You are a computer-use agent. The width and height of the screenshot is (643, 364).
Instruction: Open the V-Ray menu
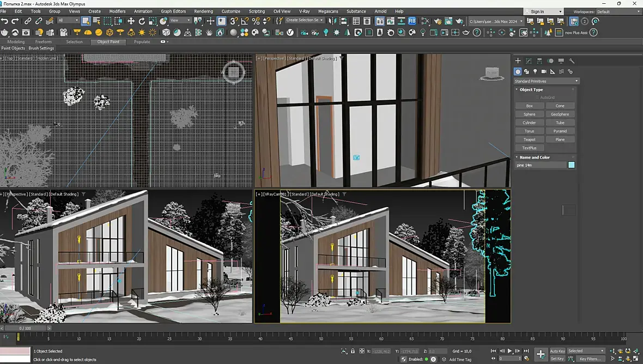tap(304, 11)
